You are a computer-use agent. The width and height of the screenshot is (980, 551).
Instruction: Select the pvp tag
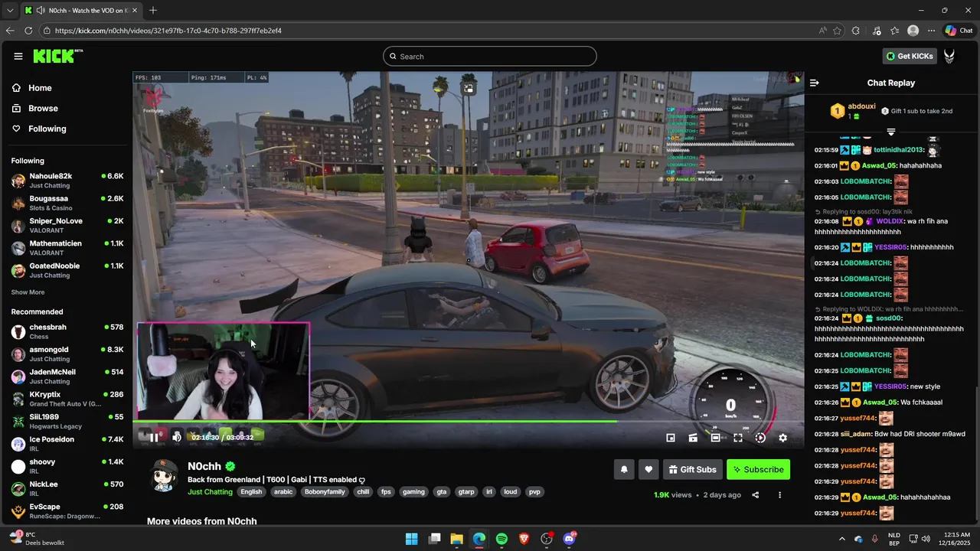tap(534, 492)
